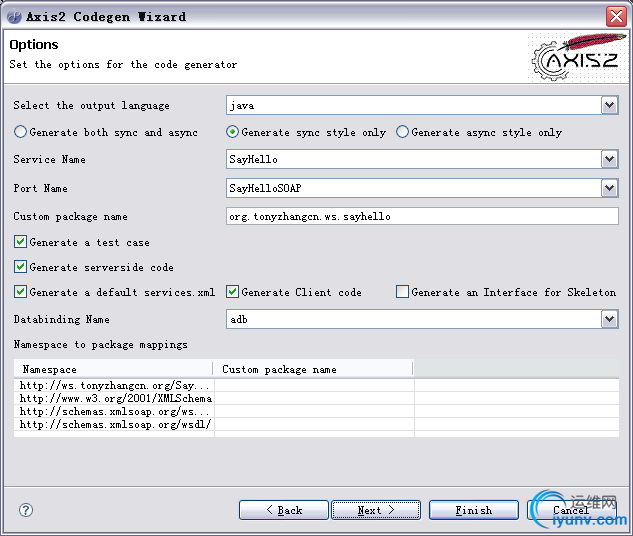633x536 pixels.
Task: Click the Custom package name column header
Action: [x=313, y=369]
